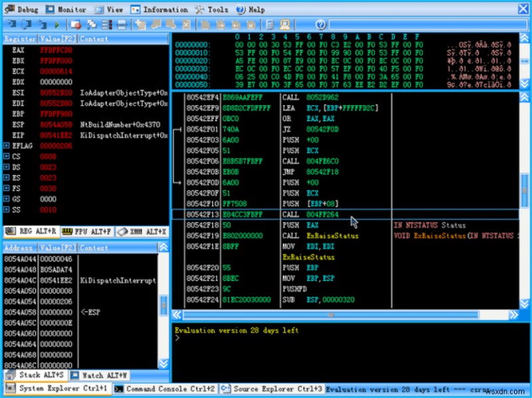Select the Stack ALT+S tab
This screenshot has width=532, height=398.
coord(35,375)
